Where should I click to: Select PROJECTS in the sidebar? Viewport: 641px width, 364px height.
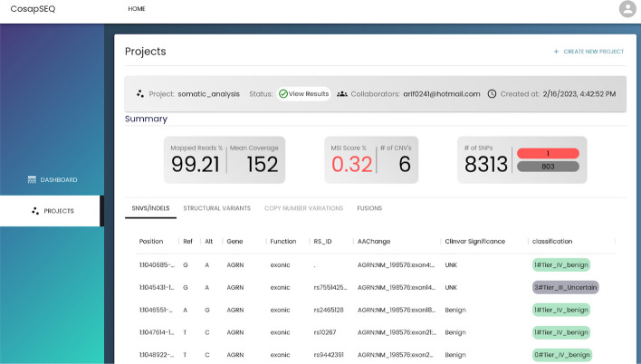point(52,211)
